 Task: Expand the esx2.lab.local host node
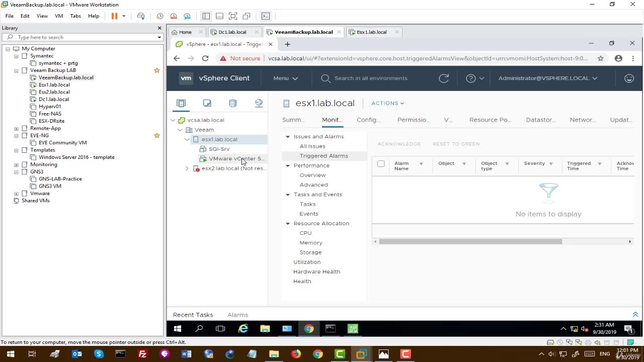(x=187, y=168)
